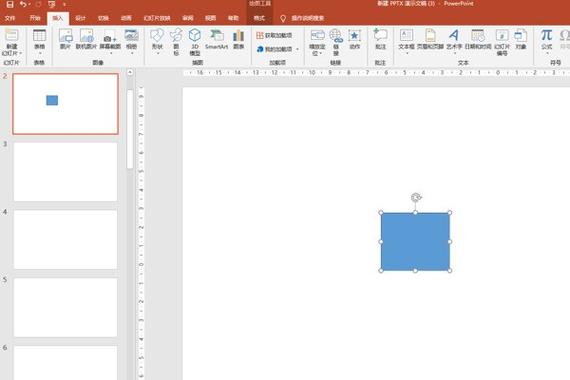
Task: Insert a 3D Model
Action: [x=195, y=41]
